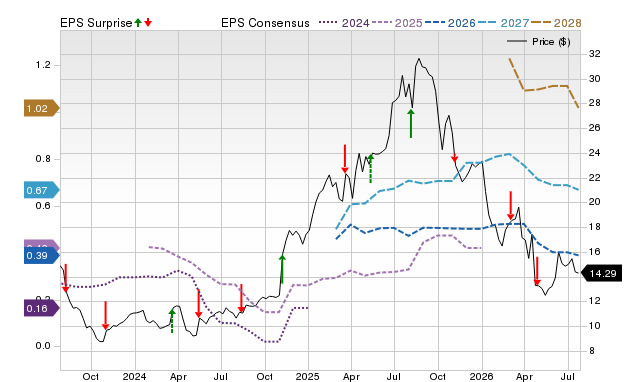Screen dimensions: 640x382
Task: Select the 2028 EPS consensus legend entry
Action: (556, 23)
